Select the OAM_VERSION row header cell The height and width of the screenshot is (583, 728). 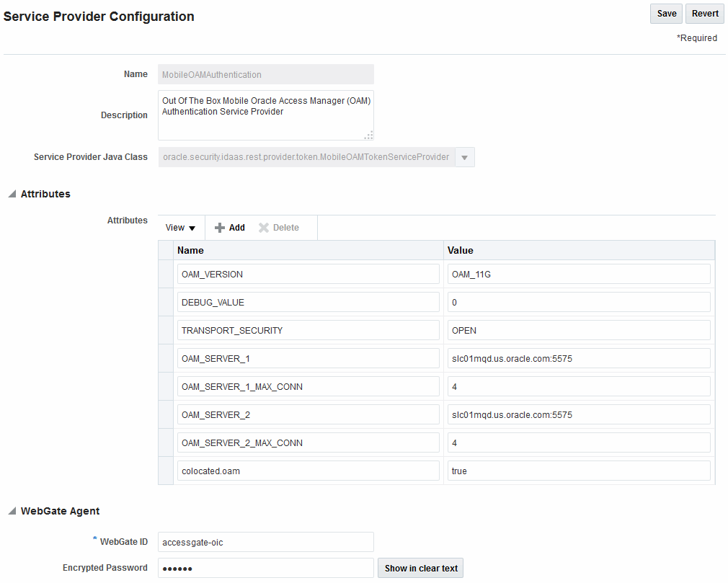(166, 274)
